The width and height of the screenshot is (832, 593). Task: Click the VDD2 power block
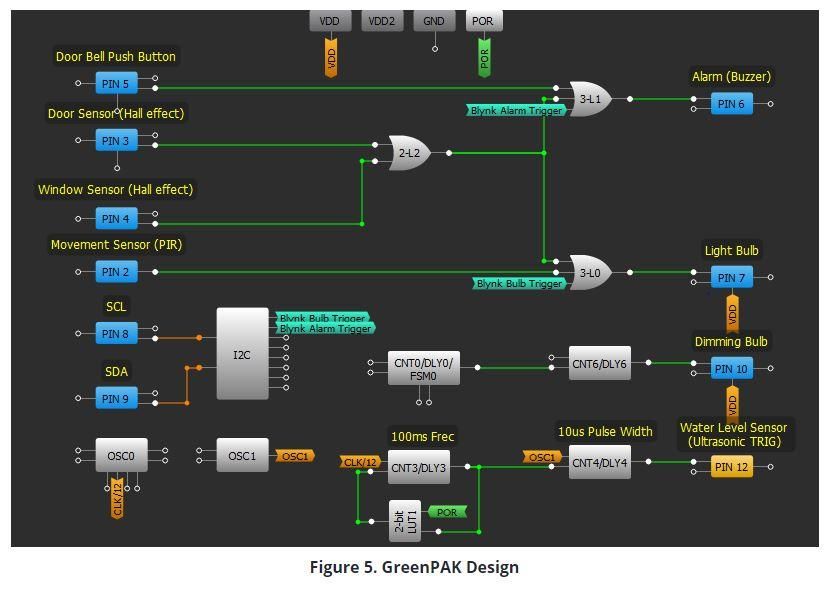[382, 21]
